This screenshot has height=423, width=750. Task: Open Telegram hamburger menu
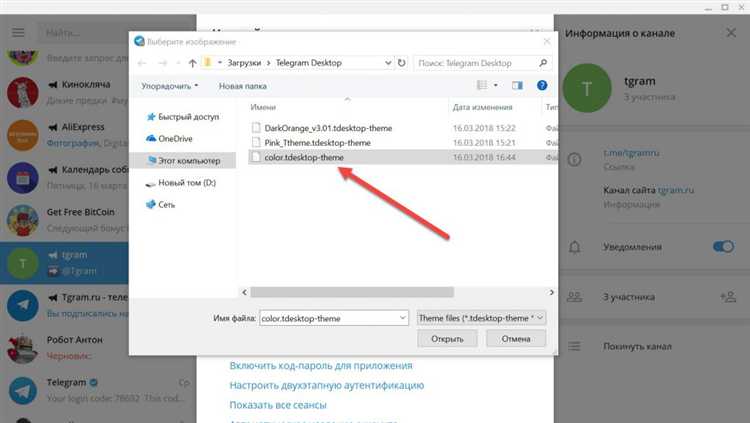click(x=18, y=32)
